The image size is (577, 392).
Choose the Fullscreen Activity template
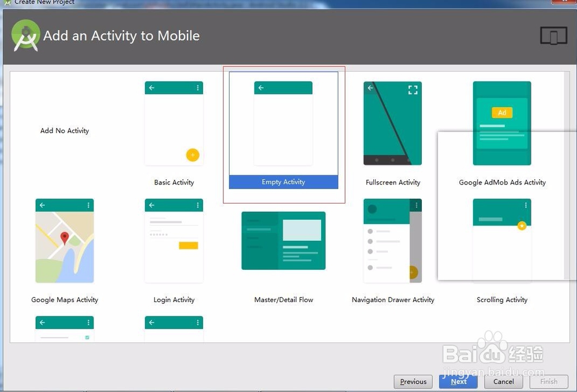pyautogui.click(x=392, y=122)
